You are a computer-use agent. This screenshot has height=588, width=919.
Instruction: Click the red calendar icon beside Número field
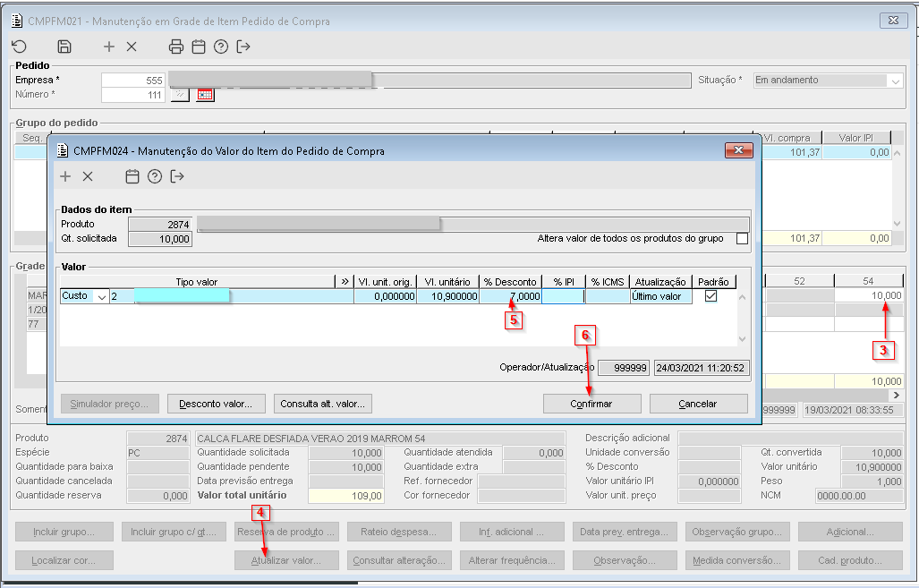[x=205, y=94]
